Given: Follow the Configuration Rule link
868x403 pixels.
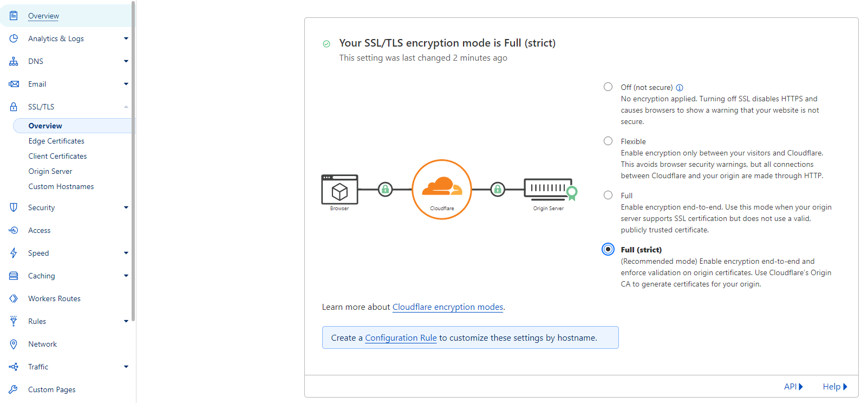Looking at the screenshot, I should [401, 338].
